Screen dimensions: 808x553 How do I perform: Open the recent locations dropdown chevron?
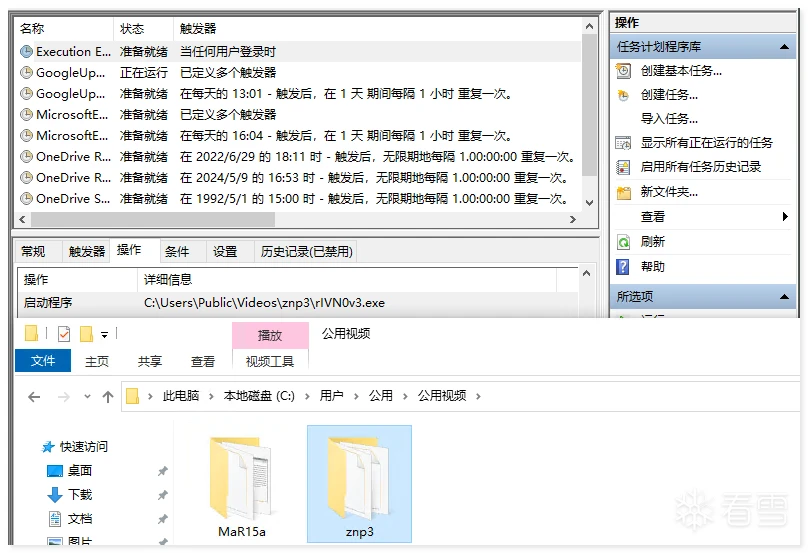coord(87,397)
